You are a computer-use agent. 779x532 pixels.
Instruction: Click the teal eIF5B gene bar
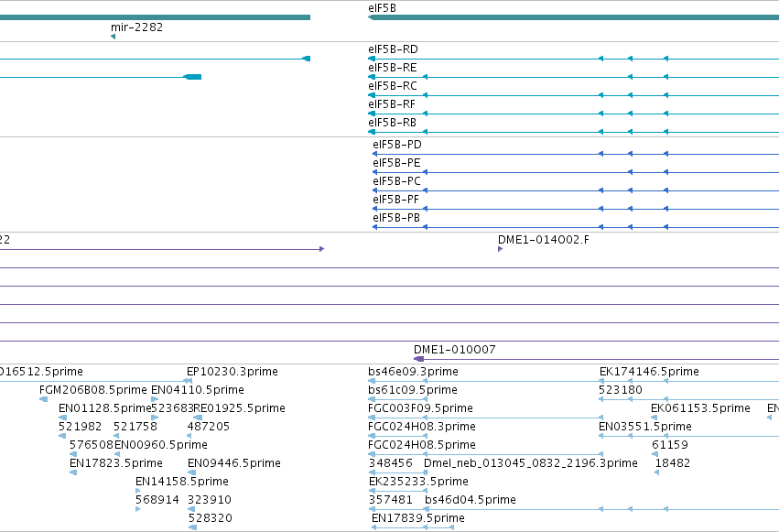coord(573,17)
